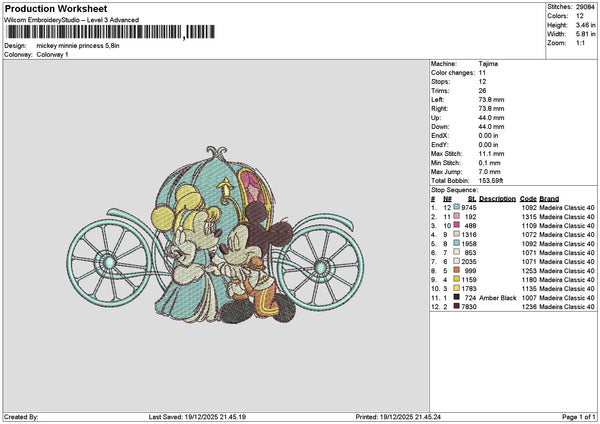Click the 'Left:' measurement label
Image resolution: width=600 pixels, height=424 pixels.
[437, 99]
